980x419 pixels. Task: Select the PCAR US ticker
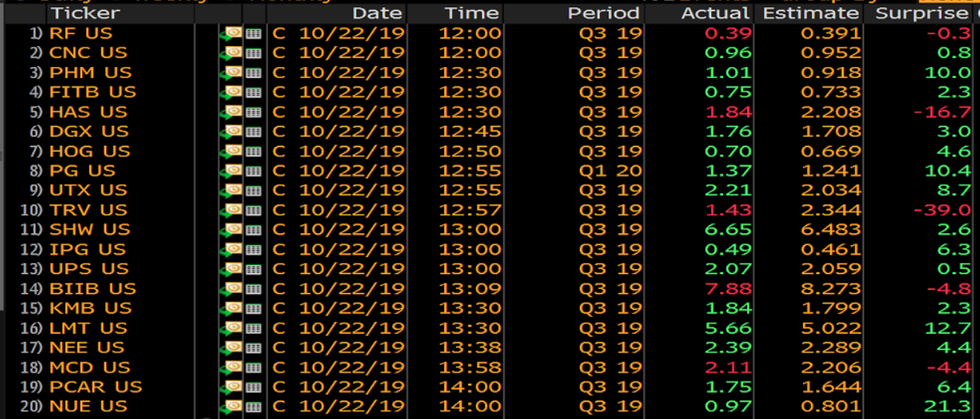coord(95,386)
